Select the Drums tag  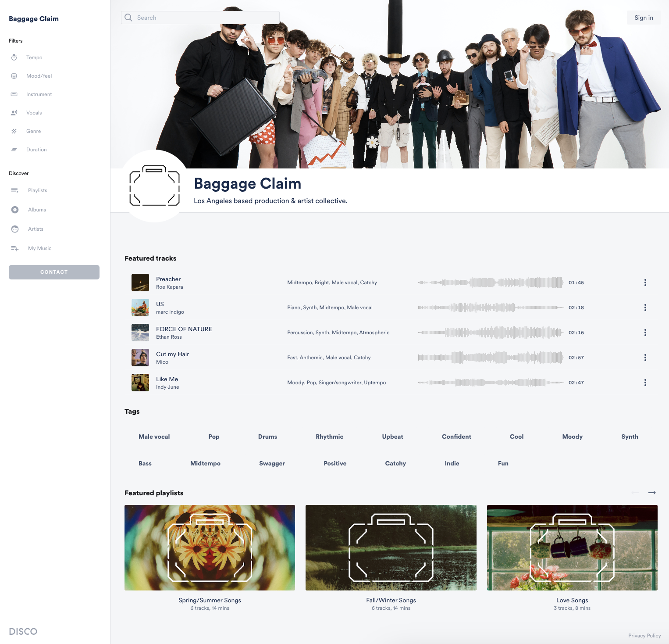[267, 436]
